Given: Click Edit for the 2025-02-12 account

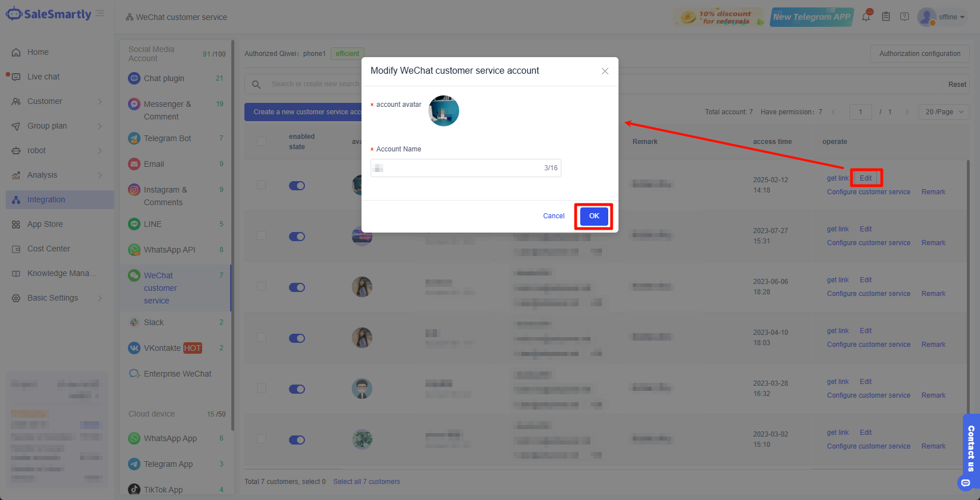Looking at the screenshot, I should [866, 178].
